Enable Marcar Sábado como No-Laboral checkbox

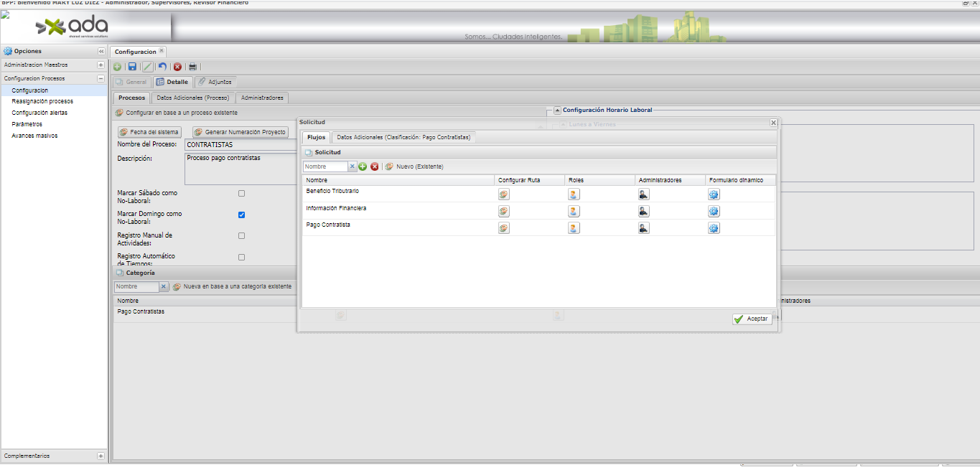click(241, 194)
